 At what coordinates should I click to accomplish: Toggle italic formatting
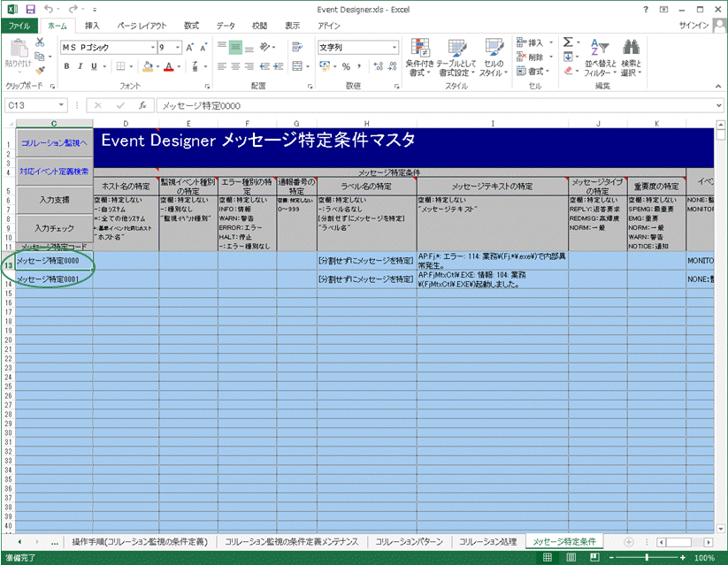click(x=80, y=66)
